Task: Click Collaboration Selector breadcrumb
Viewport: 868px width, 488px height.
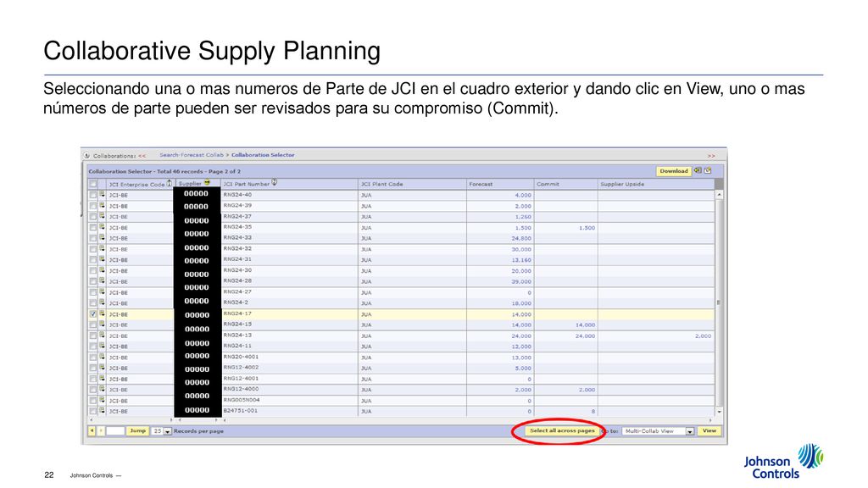Action: 263,155
